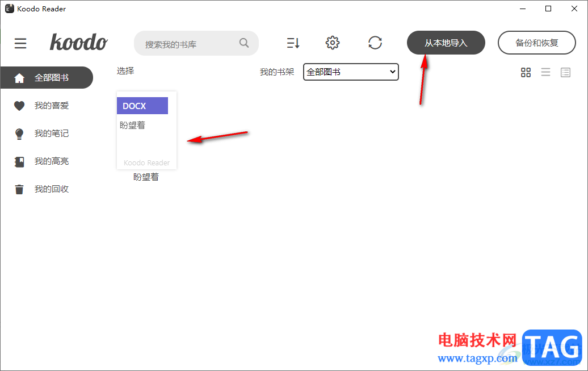Image resolution: width=588 pixels, height=371 pixels.
Task: Expand the 我的书架 shelf dropdown
Action: pos(351,72)
